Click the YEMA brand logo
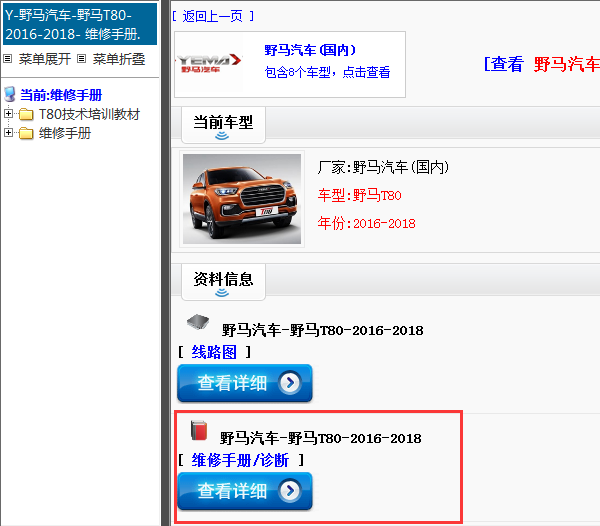The width and height of the screenshot is (600, 526). tap(209, 63)
